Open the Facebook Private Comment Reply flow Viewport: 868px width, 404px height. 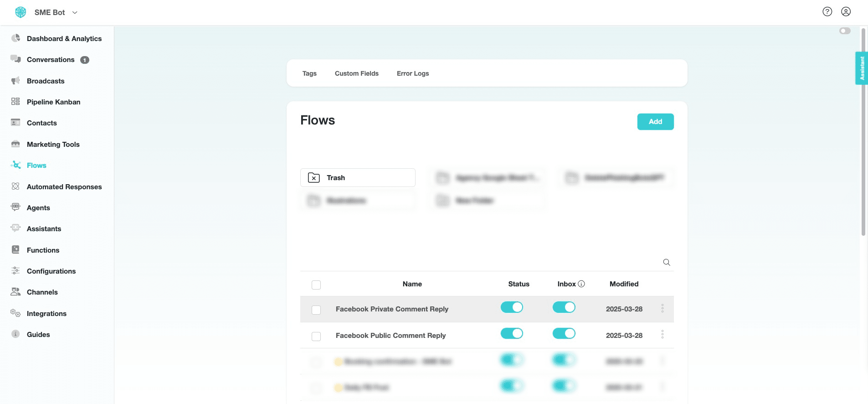tap(392, 309)
